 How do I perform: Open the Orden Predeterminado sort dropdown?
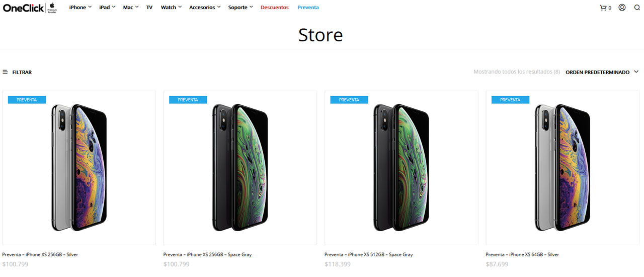(x=602, y=72)
